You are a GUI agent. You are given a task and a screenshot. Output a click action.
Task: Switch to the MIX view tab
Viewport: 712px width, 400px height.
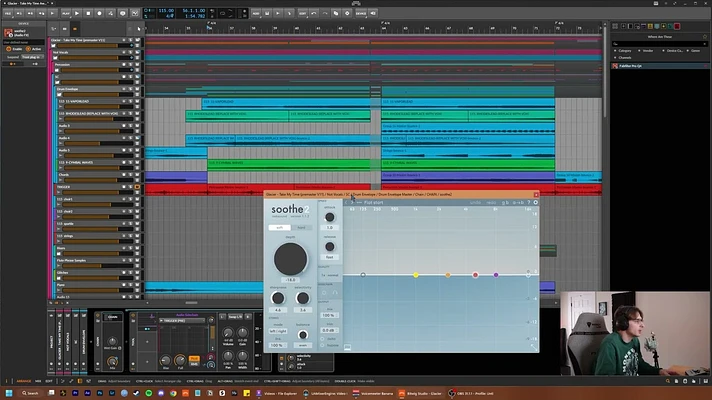coord(38,381)
